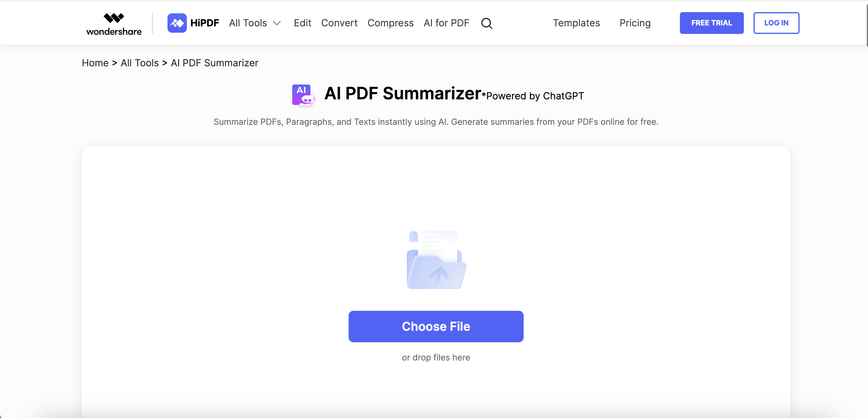The image size is (868, 418).
Task: Click the LOG IN button icon area
Action: (776, 23)
